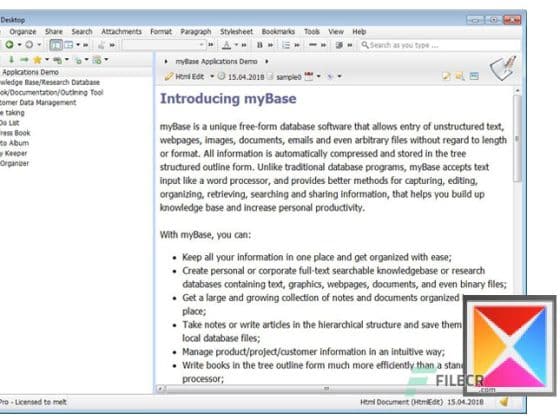Screen dimensions: 560x420
Task: Click the bulleted list toolbar icon
Action: click(286, 45)
